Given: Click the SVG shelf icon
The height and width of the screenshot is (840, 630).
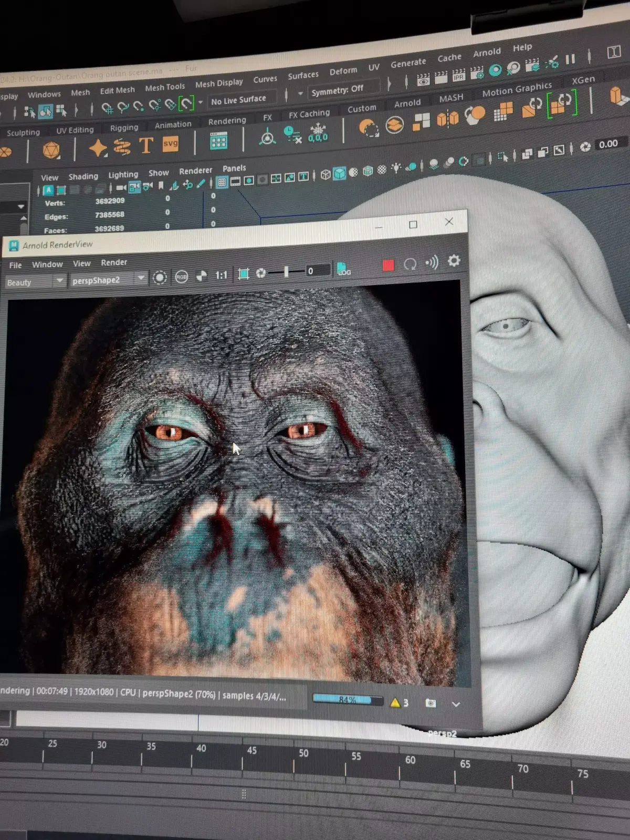Looking at the screenshot, I should click(x=171, y=144).
